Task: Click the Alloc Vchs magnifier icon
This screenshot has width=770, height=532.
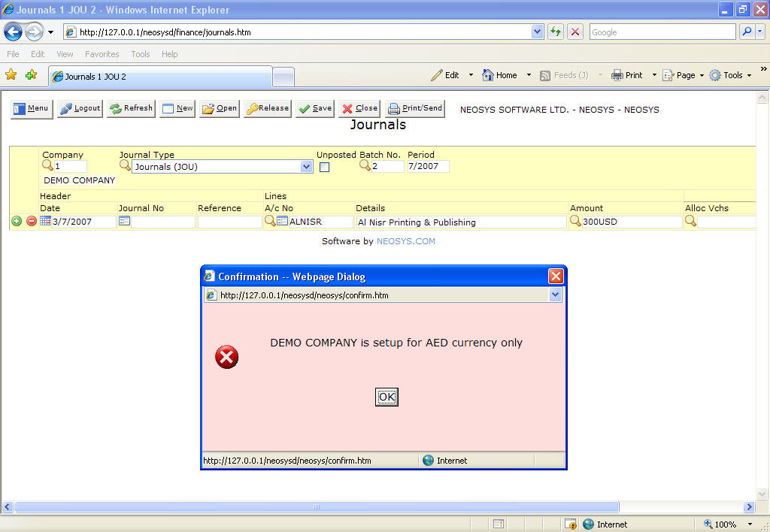Action: (x=690, y=221)
